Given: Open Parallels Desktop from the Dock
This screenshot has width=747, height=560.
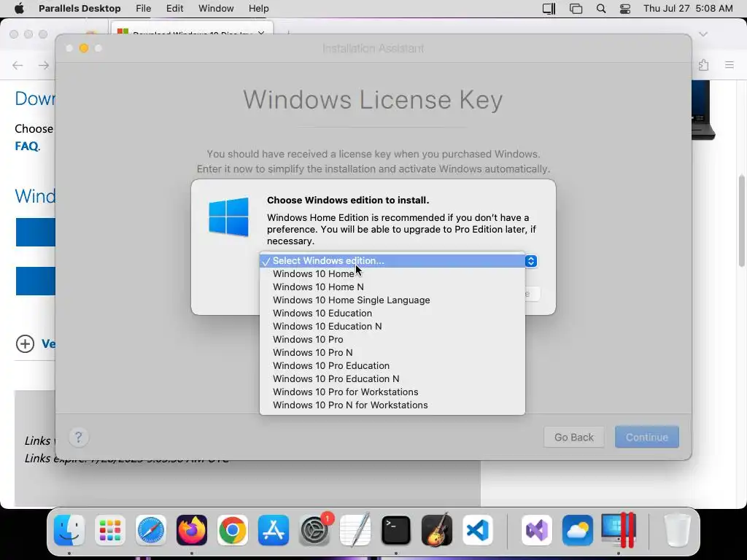Looking at the screenshot, I should 619,530.
